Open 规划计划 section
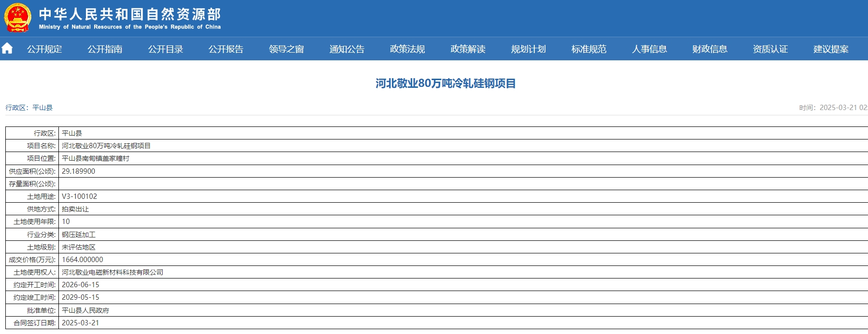The width and height of the screenshot is (868, 334). pyautogui.click(x=528, y=49)
